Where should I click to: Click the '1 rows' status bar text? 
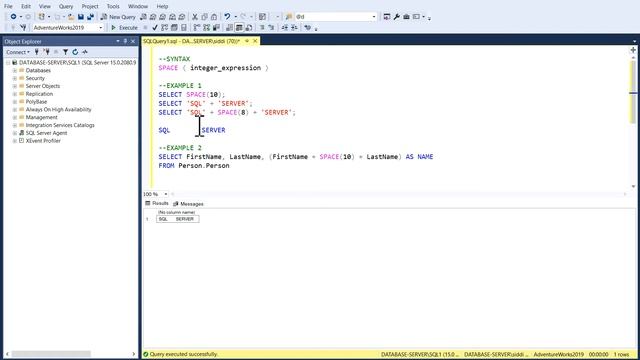(621, 354)
